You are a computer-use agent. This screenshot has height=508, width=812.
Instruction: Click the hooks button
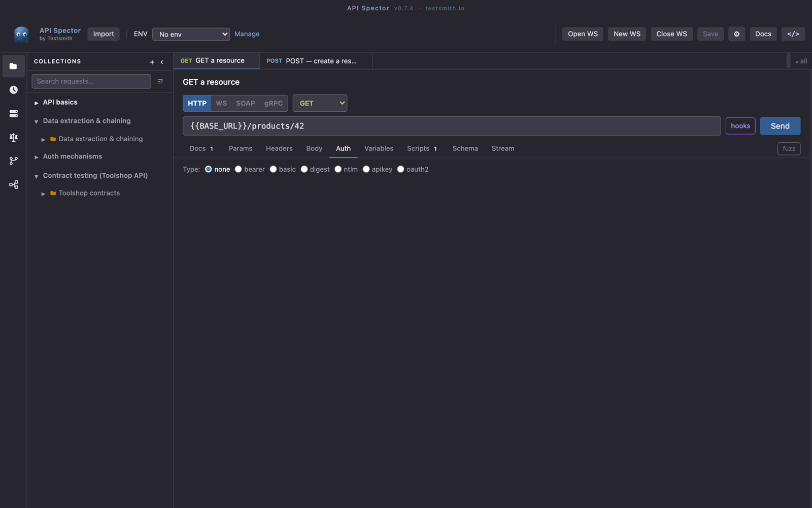[740, 126]
